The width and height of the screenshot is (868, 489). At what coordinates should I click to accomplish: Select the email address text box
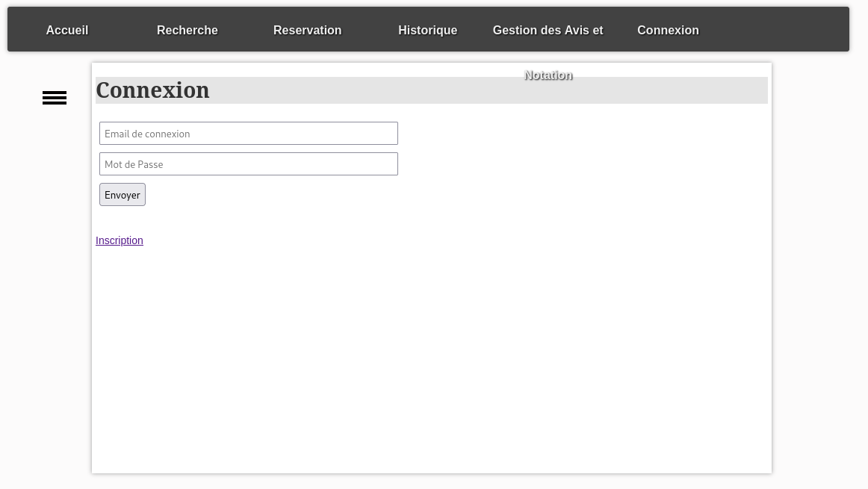pyautogui.click(x=249, y=134)
